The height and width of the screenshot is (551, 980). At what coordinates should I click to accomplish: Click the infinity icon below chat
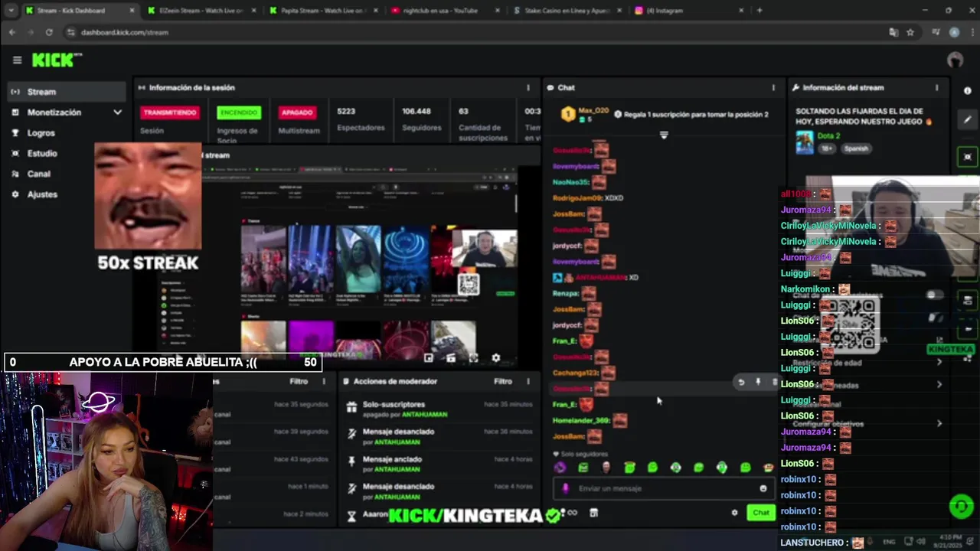click(572, 513)
